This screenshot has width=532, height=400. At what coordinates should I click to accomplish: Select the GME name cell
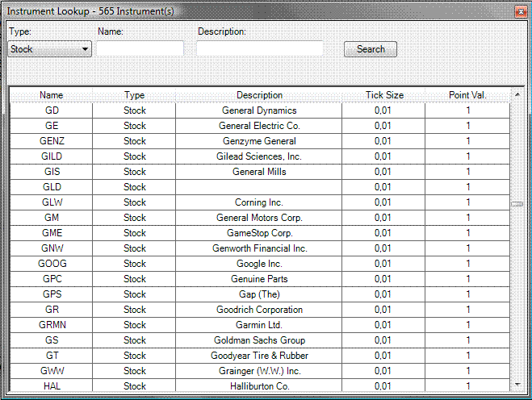point(51,233)
